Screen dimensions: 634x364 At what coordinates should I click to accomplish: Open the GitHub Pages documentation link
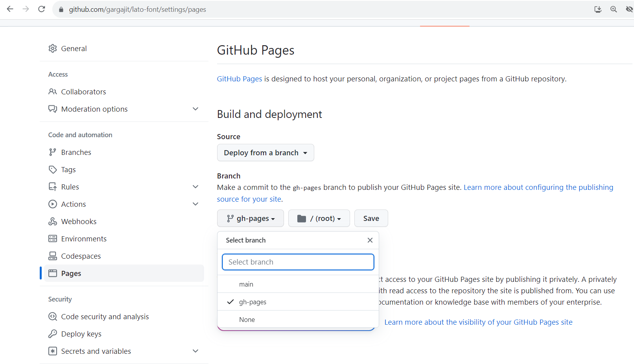[x=240, y=79]
